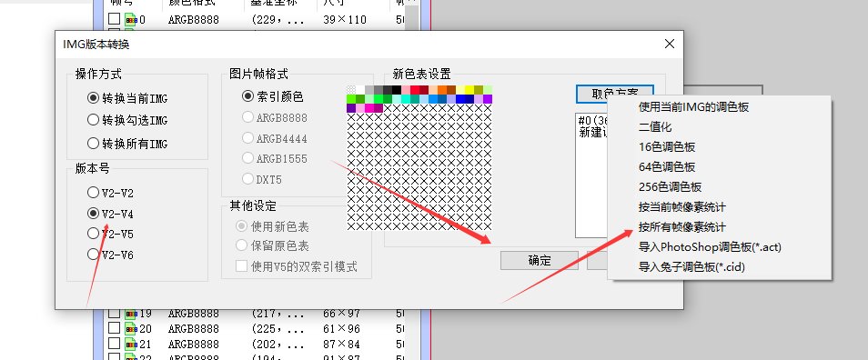The height and width of the screenshot is (360, 868).
Task: Click frame 0 icon in background list
Action: pos(131,20)
